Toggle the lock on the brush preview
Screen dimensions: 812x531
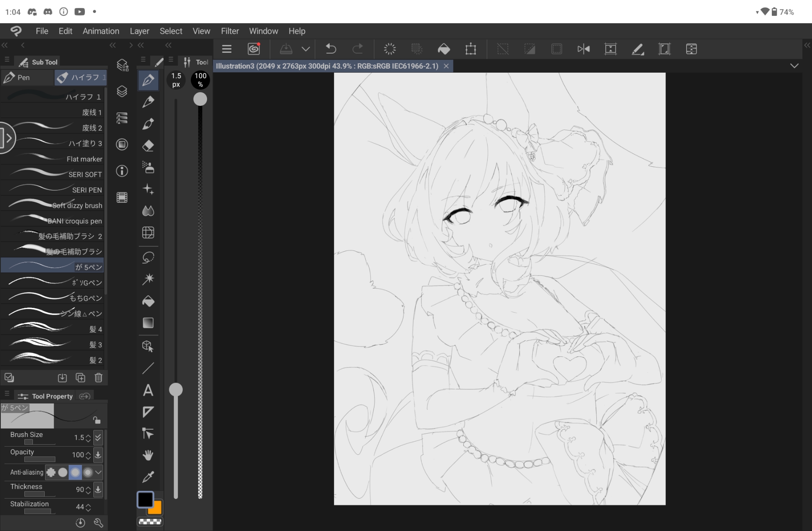tap(97, 420)
